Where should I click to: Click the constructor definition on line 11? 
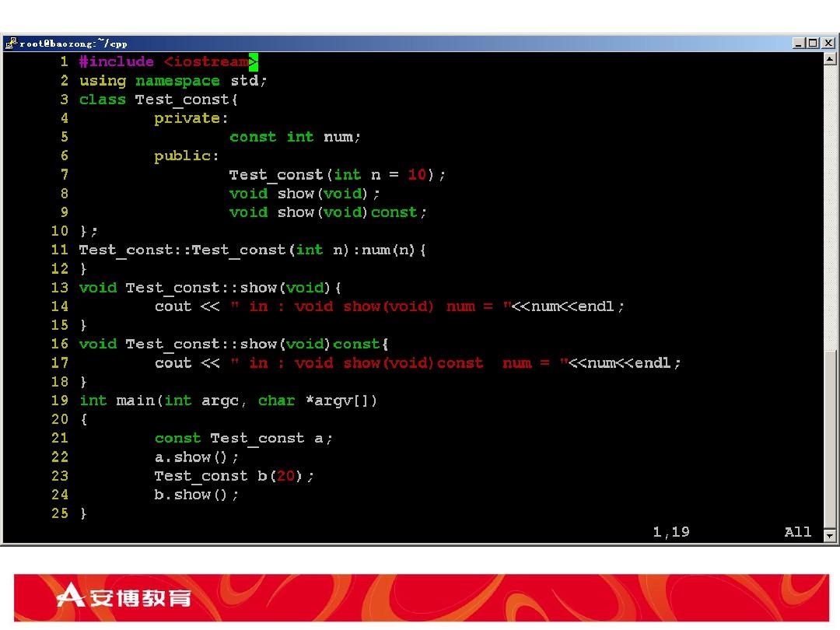pyautogui.click(x=252, y=250)
